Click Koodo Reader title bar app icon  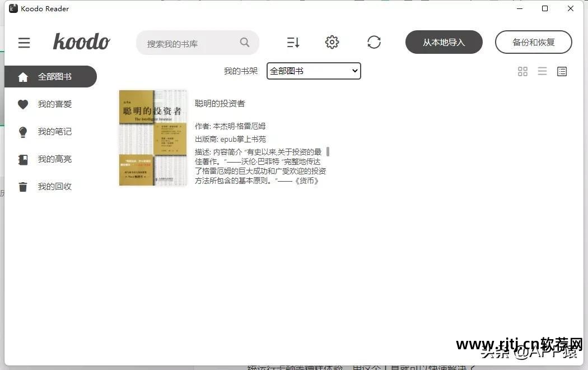(13, 8)
